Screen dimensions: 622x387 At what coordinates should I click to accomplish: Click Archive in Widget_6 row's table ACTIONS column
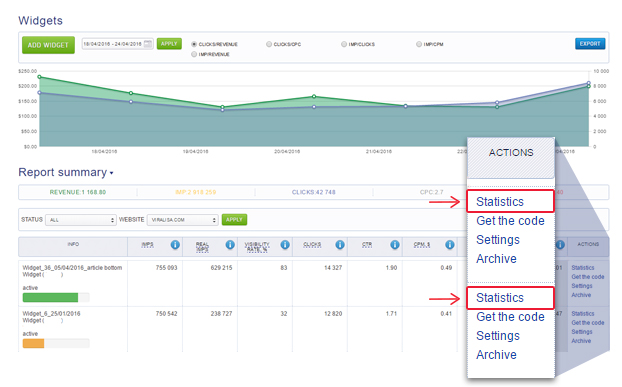[x=581, y=341]
